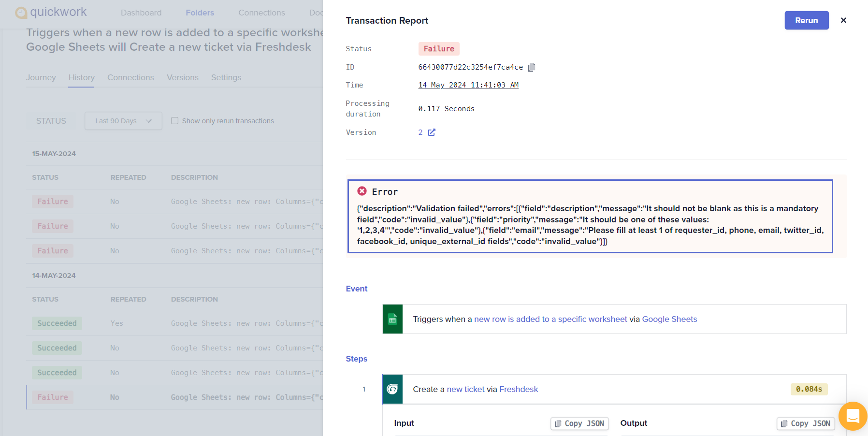This screenshot has width=868, height=436.
Task: Click the version number 2 link
Action: pyautogui.click(x=420, y=132)
